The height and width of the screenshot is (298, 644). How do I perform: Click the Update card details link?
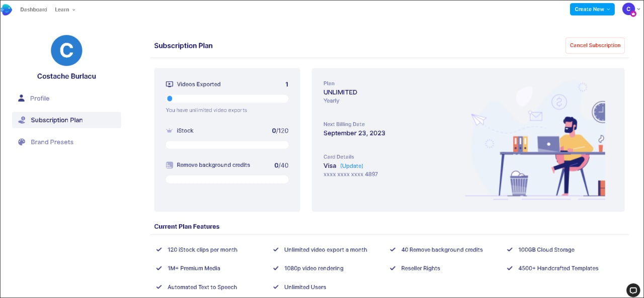pos(352,166)
